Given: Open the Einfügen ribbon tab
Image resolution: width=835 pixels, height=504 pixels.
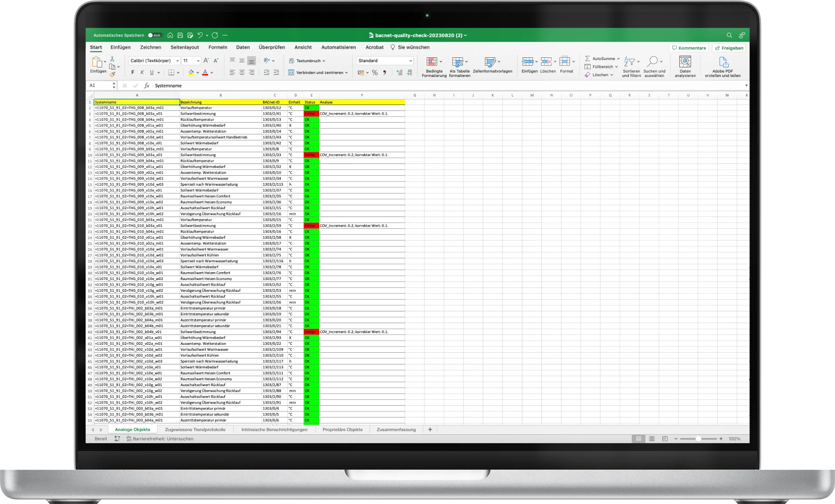Looking at the screenshot, I should pyautogui.click(x=120, y=47).
